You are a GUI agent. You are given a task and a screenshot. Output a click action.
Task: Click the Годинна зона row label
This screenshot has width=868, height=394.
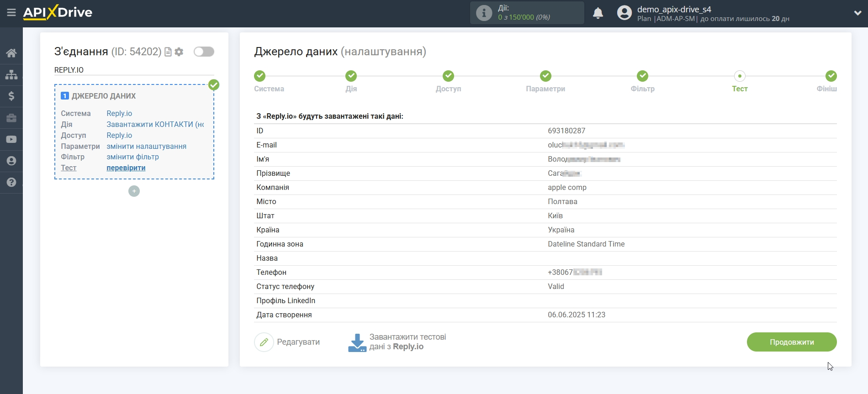click(x=280, y=244)
